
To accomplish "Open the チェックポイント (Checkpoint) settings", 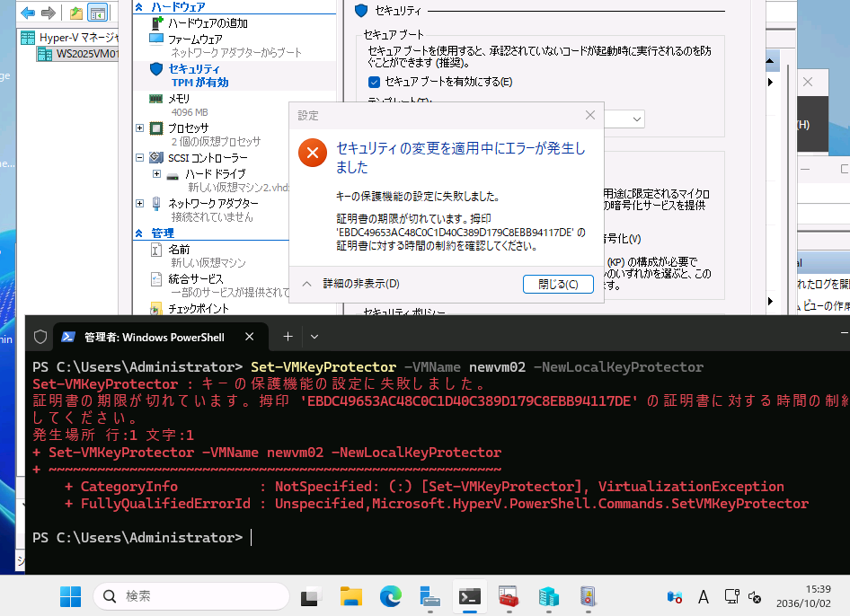I will [x=198, y=309].
